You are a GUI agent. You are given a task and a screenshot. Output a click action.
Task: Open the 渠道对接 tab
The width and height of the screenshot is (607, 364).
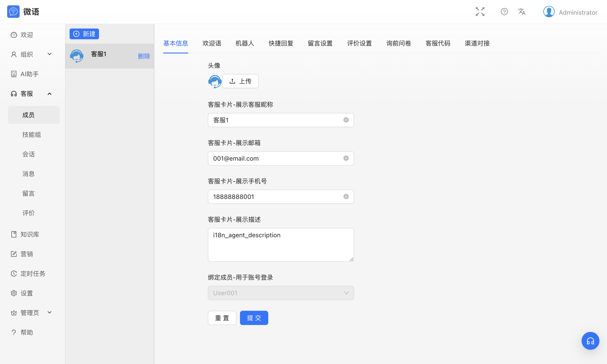click(477, 43)
